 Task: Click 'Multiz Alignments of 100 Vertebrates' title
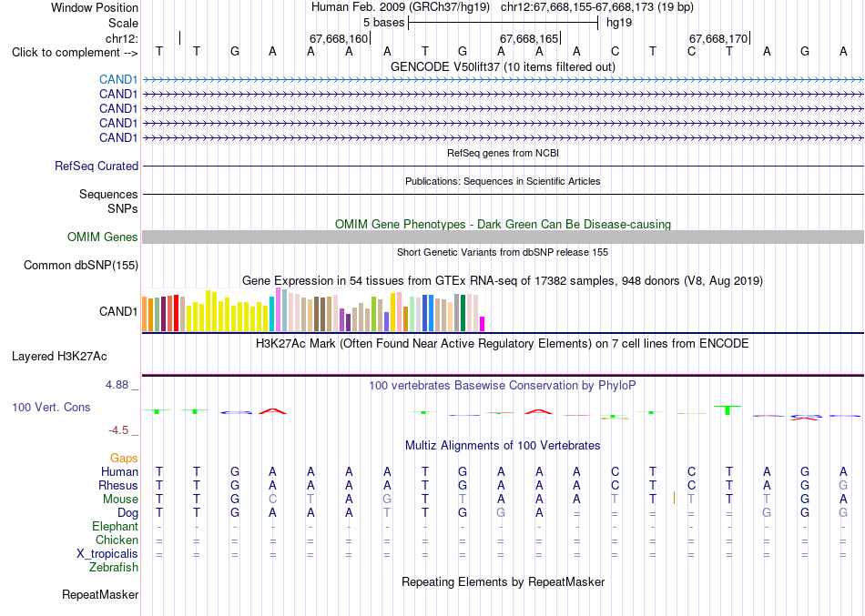(x=503, y=446)
